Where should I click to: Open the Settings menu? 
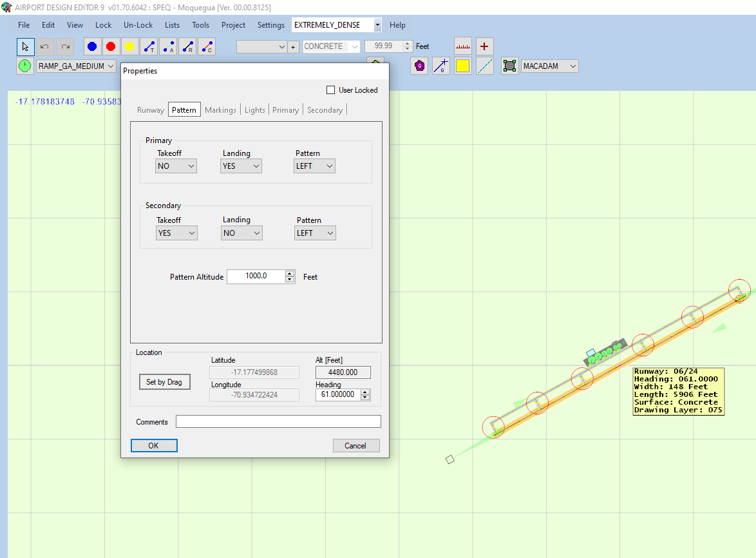271,25
